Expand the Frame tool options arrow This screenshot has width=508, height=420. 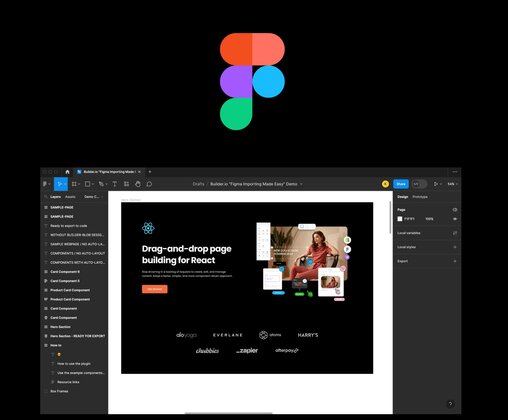(x=79, y=184)
